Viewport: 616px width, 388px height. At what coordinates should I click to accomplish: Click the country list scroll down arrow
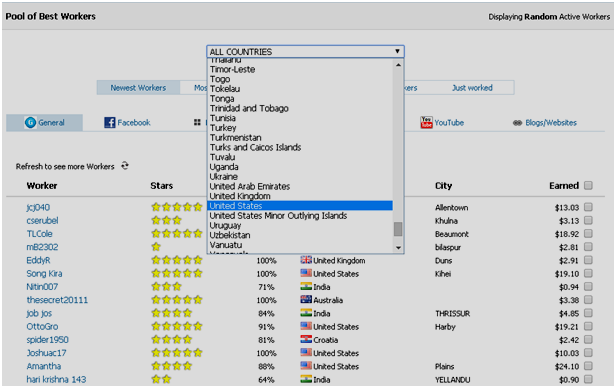click(x=398, y=247)
